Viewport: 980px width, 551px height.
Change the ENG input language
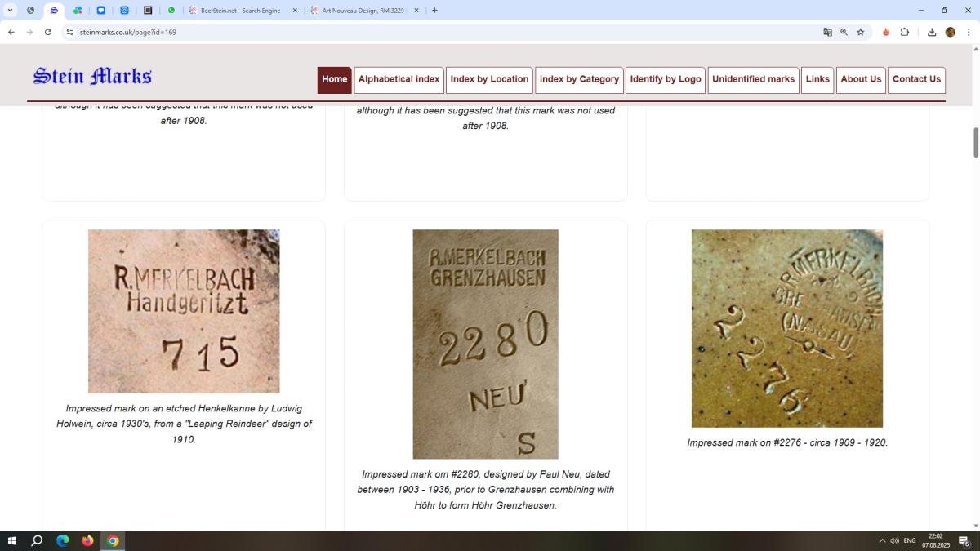(910, 540)
